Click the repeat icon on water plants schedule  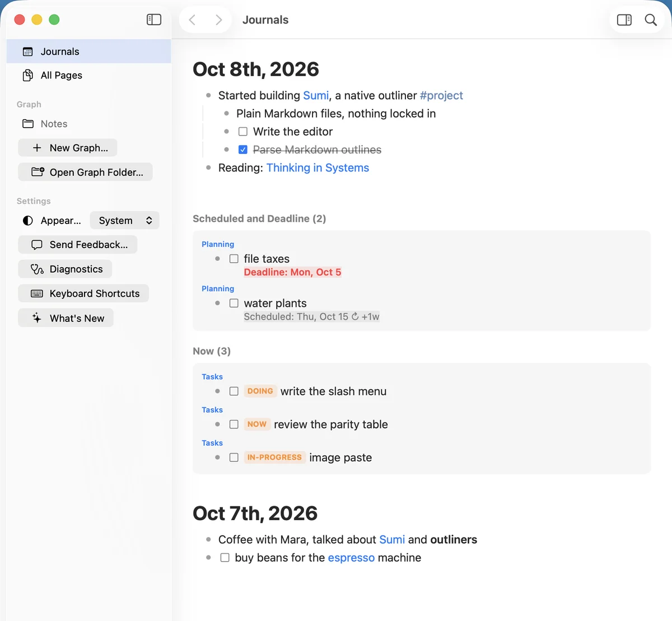click(355, 316)
